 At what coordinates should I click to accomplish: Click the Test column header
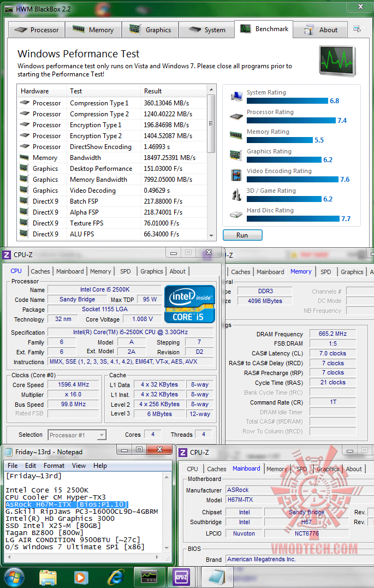(104, 91)
